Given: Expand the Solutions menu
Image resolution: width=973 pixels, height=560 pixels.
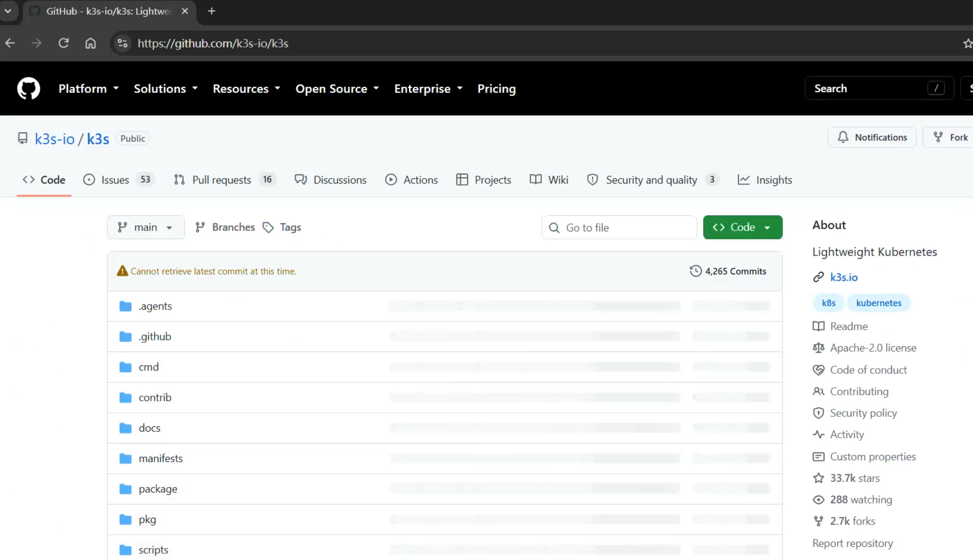Looking at the screenshot, I should pyautogui.click(x=166, y=89).
